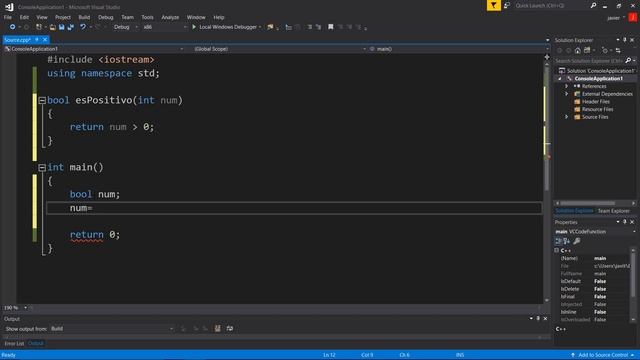Select the Resource Files folder

[x=597, y=109]
